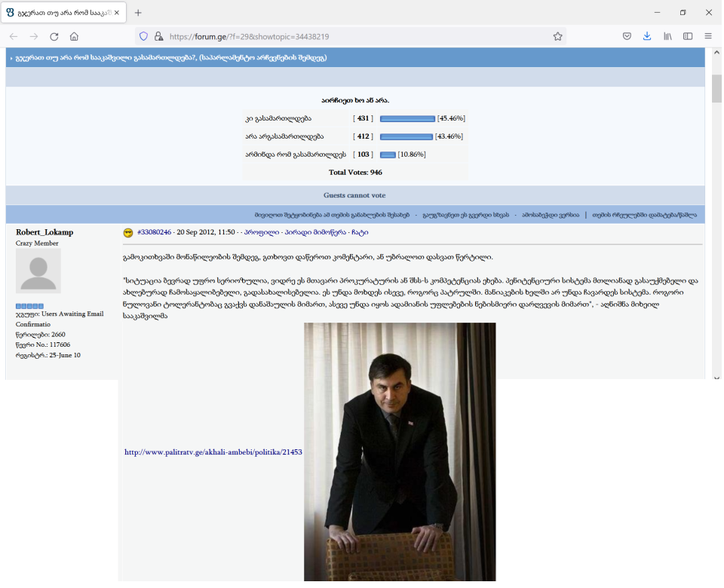Viewport: 724px width, 588px height.
Task: Open a new tab with the plus button
Action: click(137, 13)
